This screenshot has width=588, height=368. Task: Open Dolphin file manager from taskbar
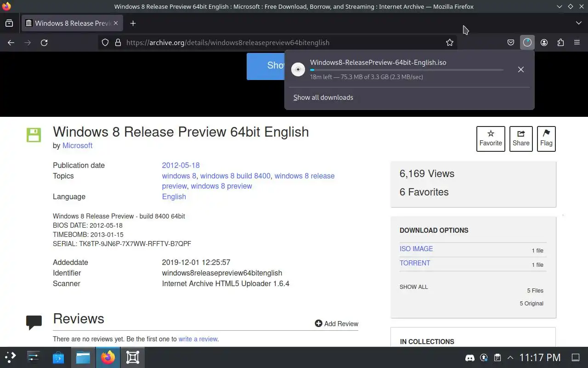[x=83, y=357]
